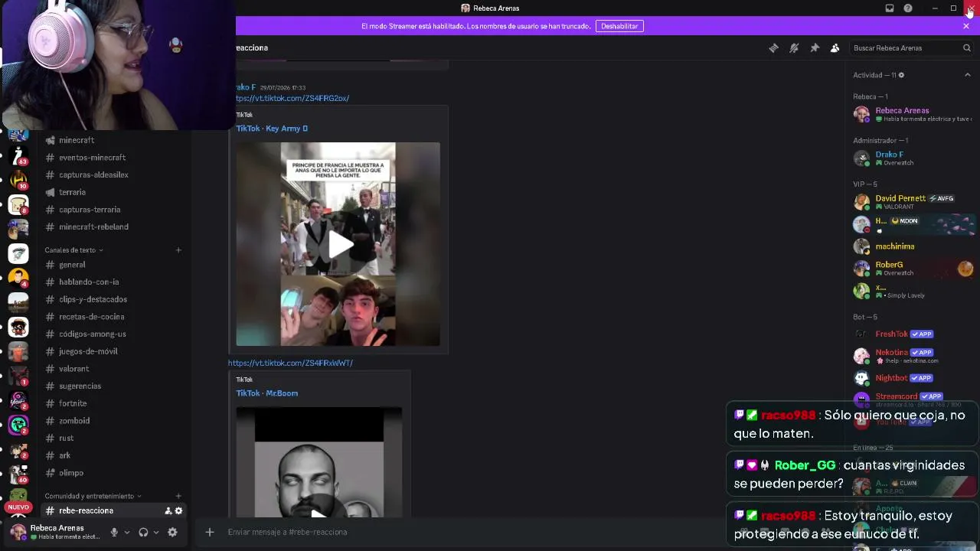Screen dimensions: 980x551
Task: Invite people to rebe-reacciona channel
Action: tap(168, 510)
